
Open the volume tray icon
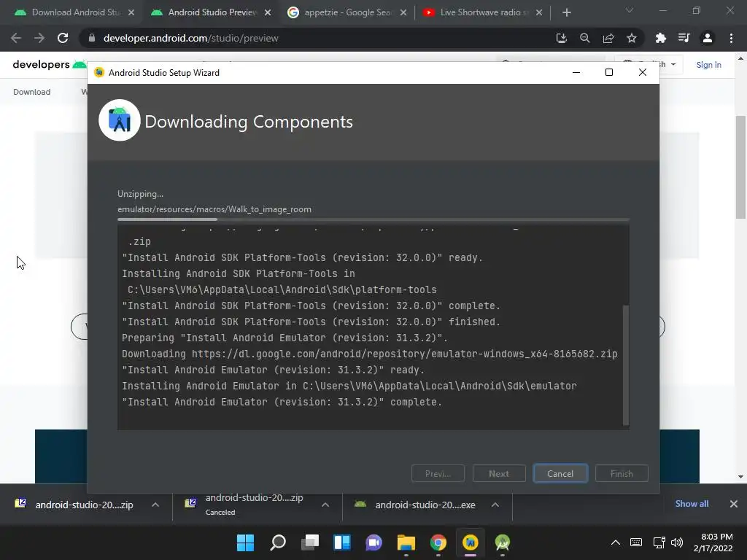[676, 542]
